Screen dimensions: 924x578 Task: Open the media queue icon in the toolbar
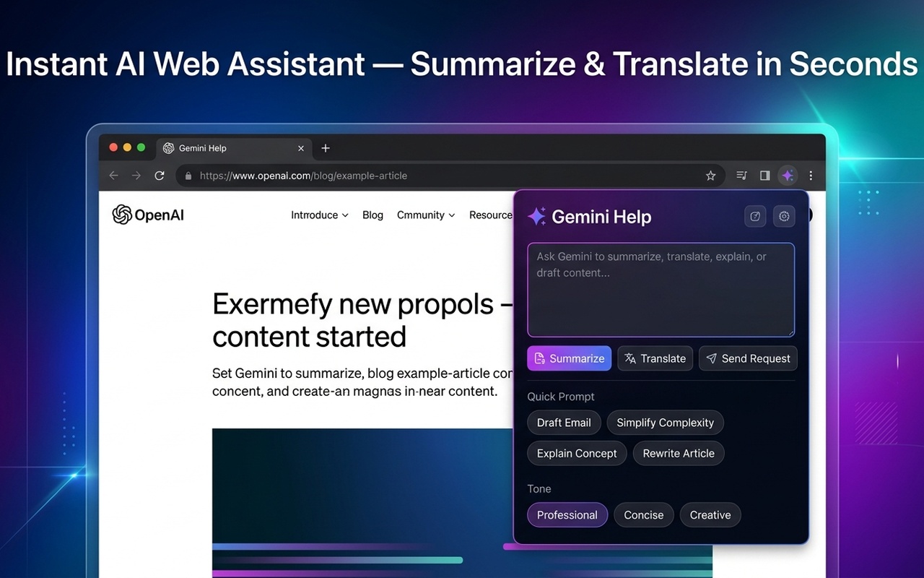(741, 176)
